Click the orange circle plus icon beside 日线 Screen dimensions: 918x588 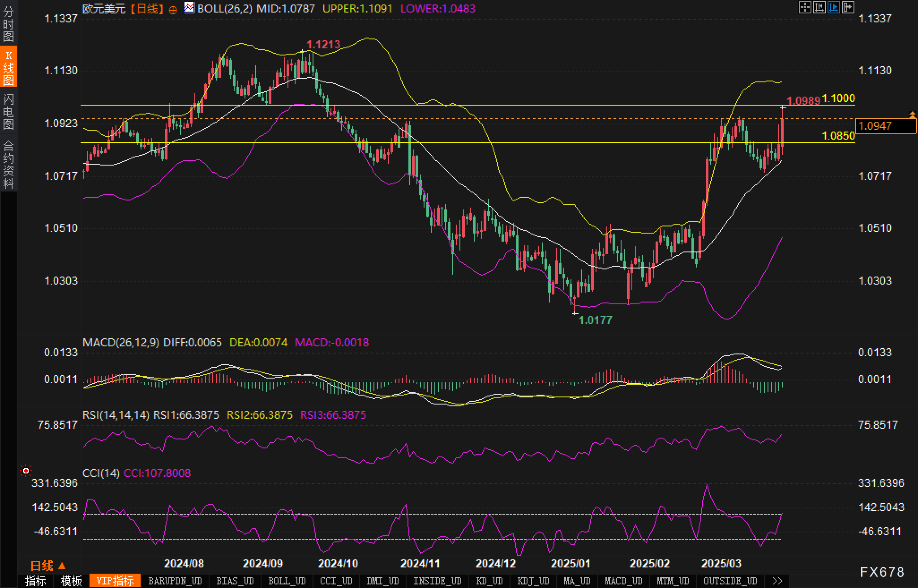coord(173,9)
